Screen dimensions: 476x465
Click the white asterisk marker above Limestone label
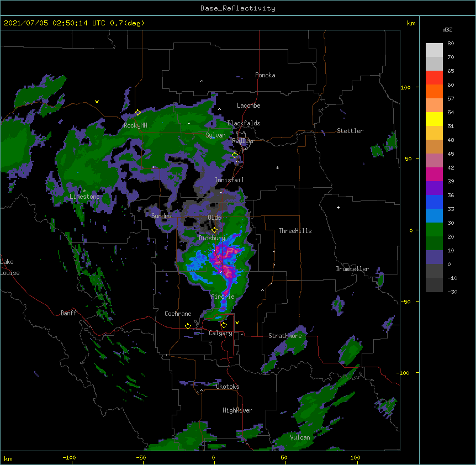click(84, 191)
